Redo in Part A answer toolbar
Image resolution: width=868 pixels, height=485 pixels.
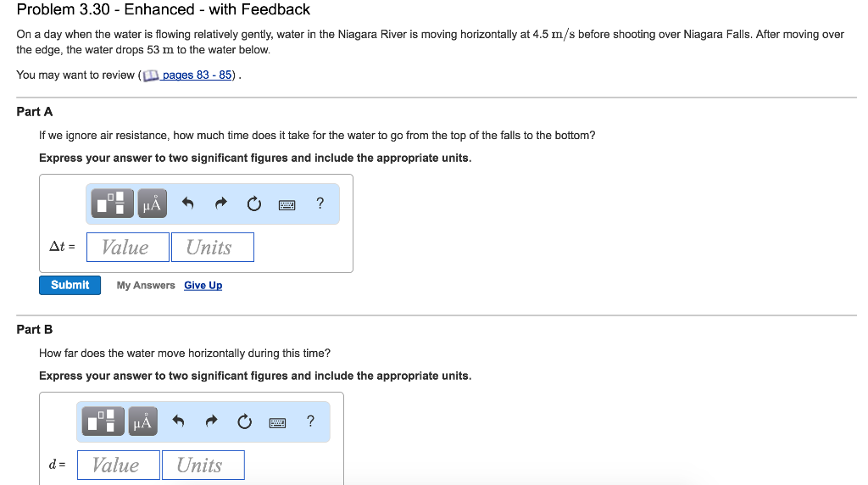pyautogui.click(x=221, y=203)
